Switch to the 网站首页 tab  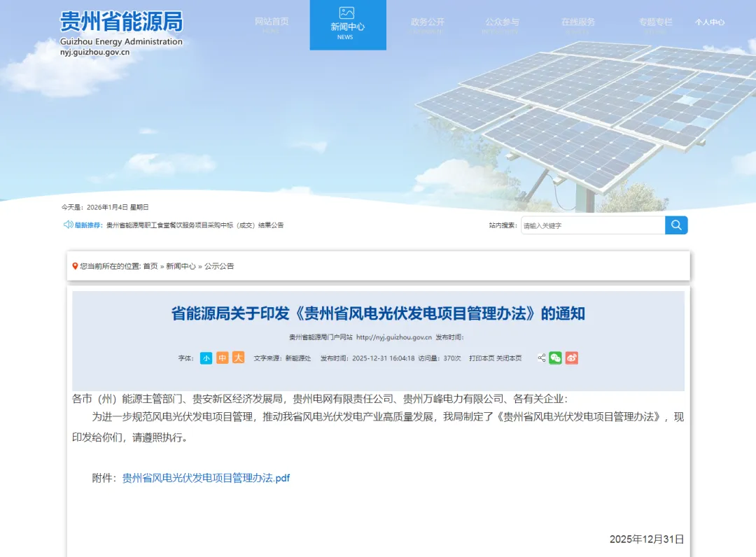coord(272,22)
